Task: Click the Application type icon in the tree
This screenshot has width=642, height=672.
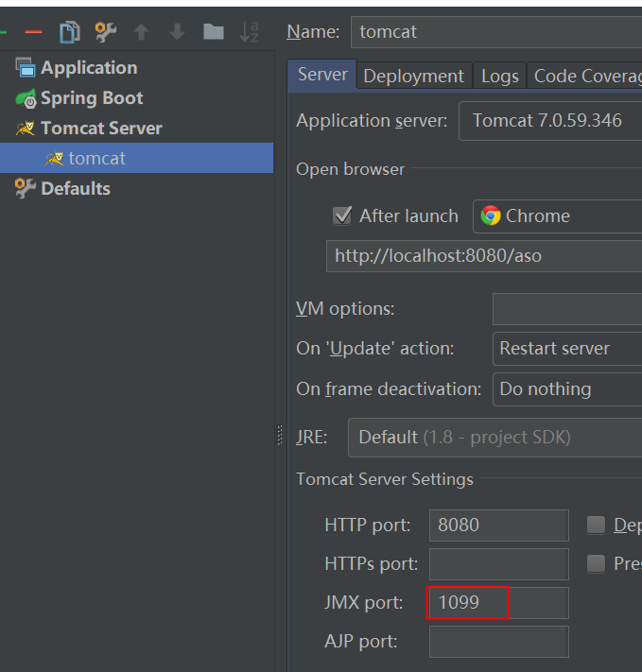Action: pyautogui.click(x=26, y=67)
